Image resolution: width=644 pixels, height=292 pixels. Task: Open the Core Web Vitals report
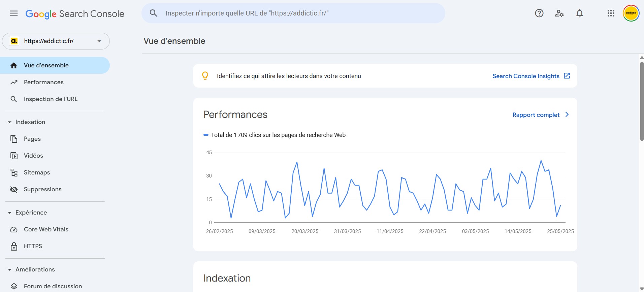click(55, 229)
